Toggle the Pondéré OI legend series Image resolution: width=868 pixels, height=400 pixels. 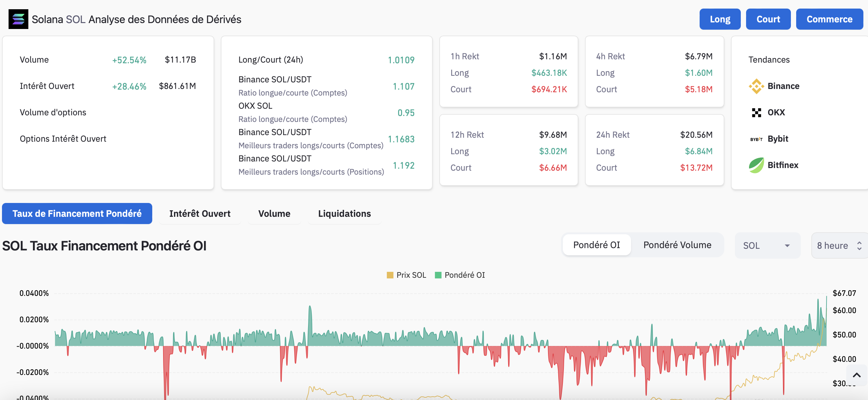click(460, 275)
